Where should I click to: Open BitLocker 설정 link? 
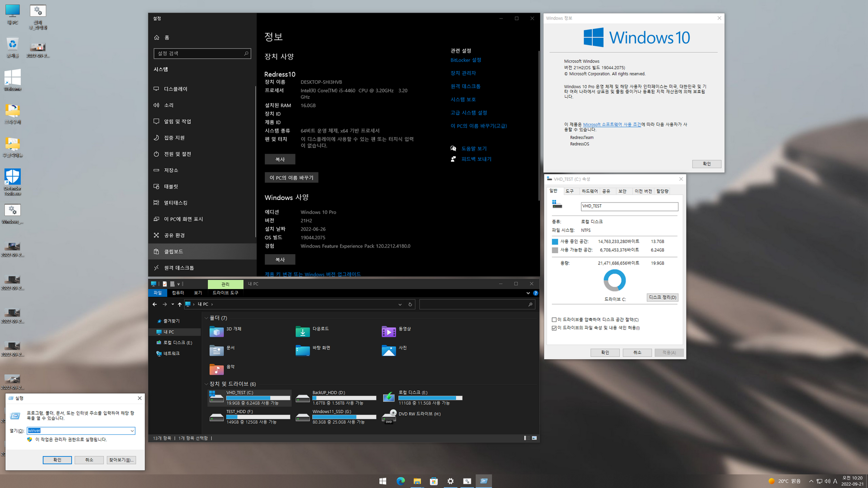(x=466, y=60)
